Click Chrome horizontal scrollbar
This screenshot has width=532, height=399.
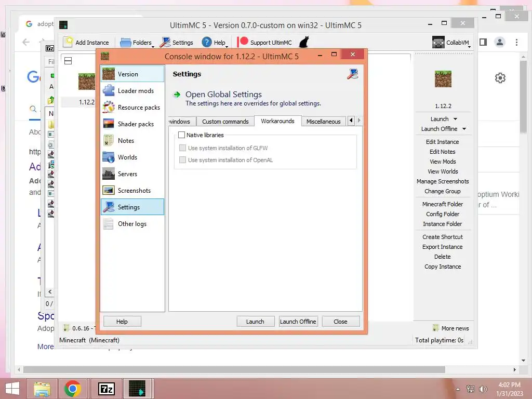point(234,369)
